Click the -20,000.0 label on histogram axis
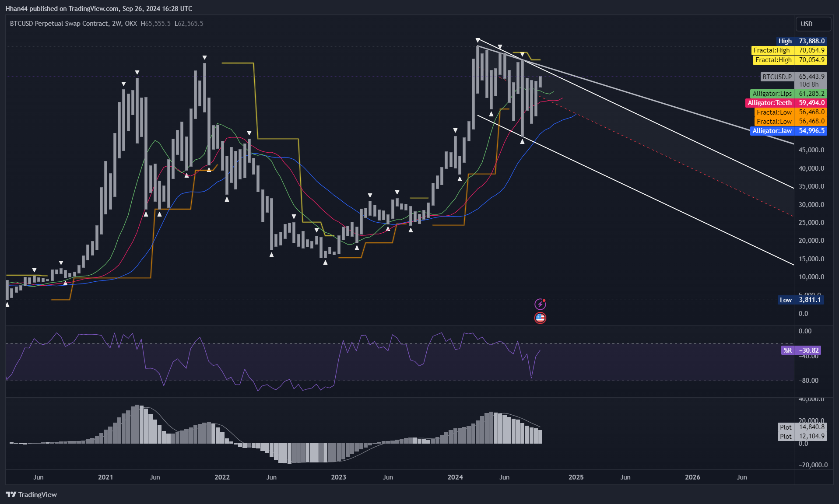This screenshot has height=504, width=839. 813,465
